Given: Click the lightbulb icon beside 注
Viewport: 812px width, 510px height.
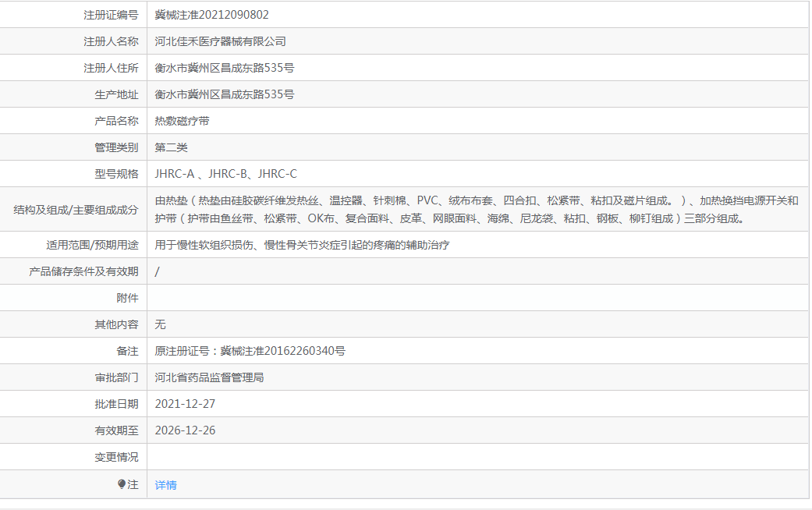Looking at the screenshot, I should 122,484.
